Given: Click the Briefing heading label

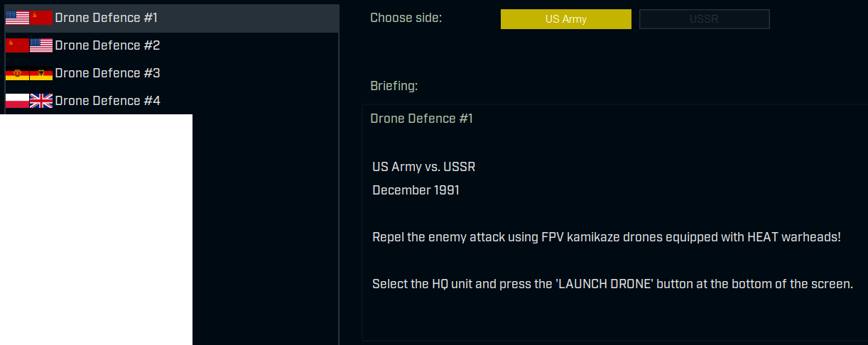Looking at the screenshot, I should (x=394, y=86).
